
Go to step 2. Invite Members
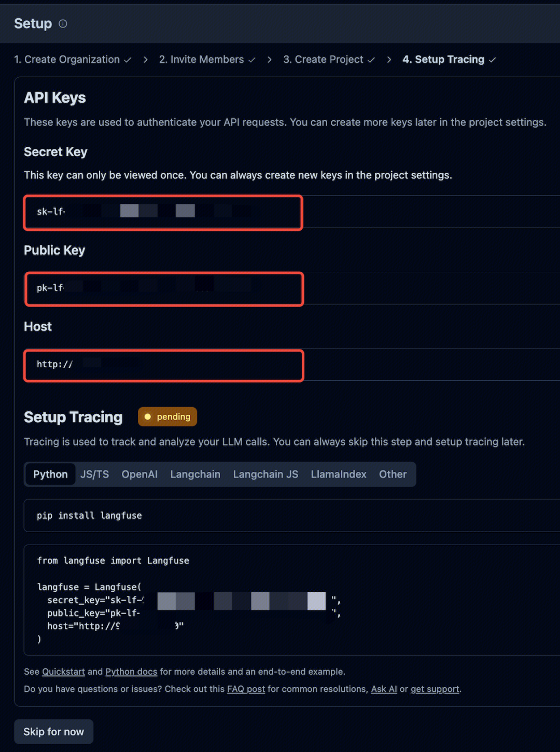207,60
